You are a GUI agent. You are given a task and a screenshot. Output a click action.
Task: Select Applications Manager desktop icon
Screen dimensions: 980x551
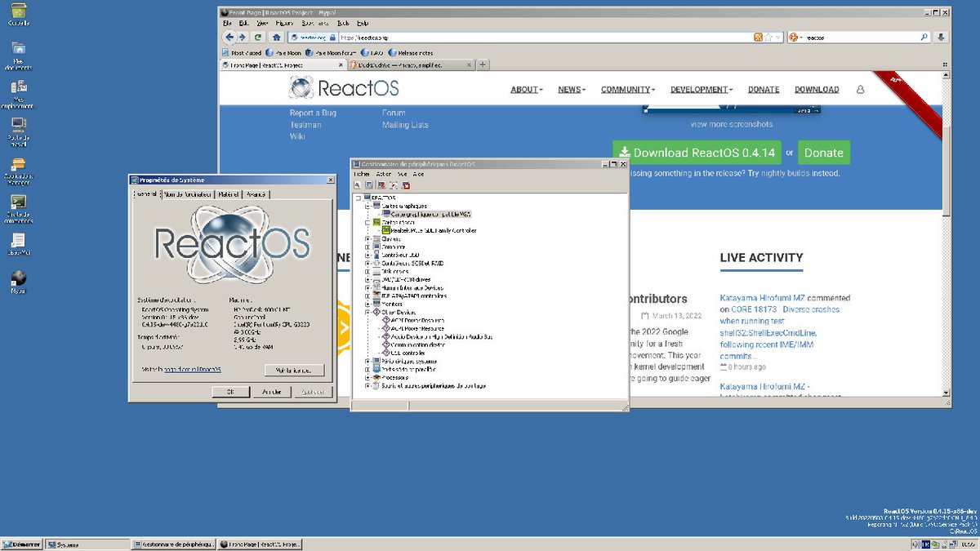tap(18, 173)
